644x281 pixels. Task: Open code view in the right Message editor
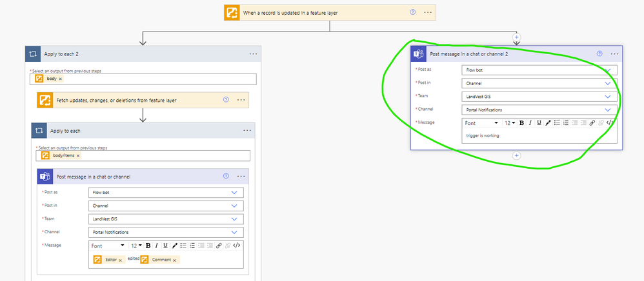pos(610,122)
